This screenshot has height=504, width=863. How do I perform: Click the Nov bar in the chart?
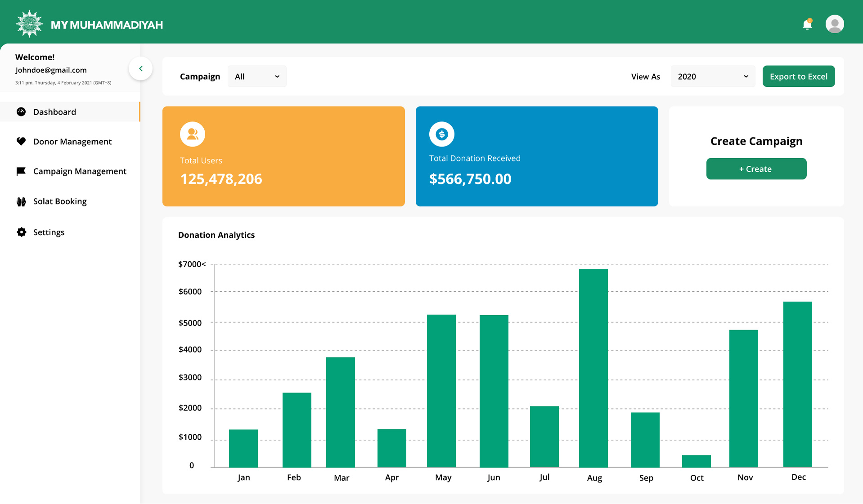744,398
